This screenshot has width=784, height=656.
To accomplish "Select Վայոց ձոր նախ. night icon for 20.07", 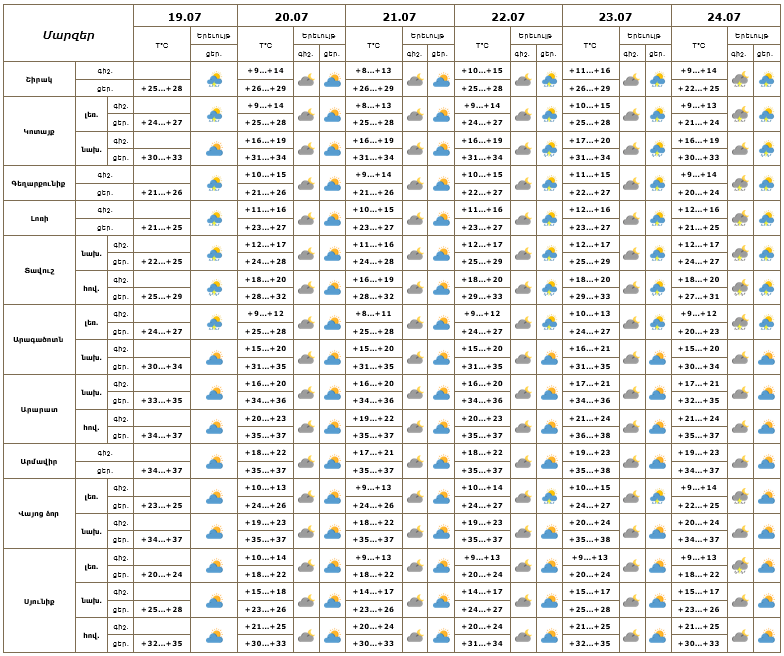I will click(306, 532).
